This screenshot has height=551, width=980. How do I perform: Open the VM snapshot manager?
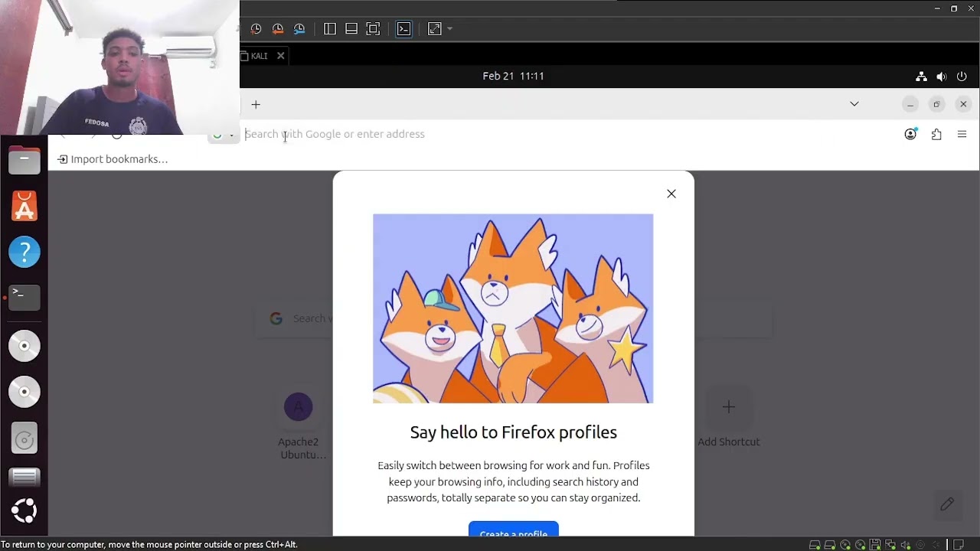(299, 29)
